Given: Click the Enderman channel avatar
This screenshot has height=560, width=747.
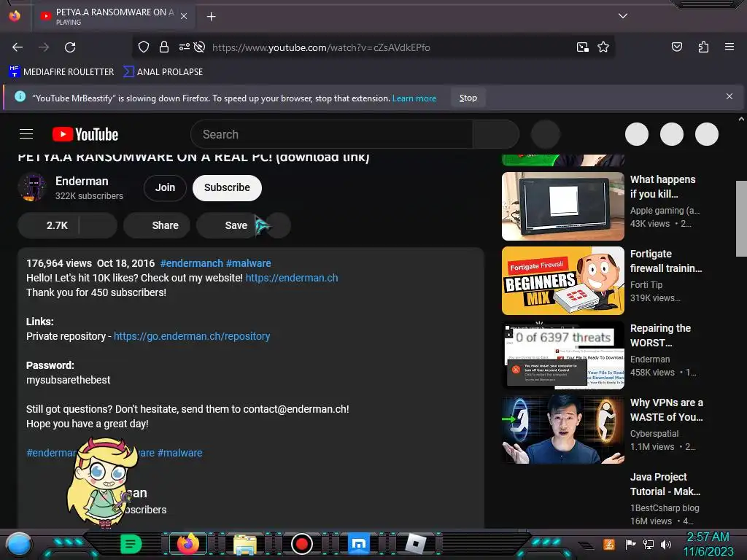Looking at the screenshot, I should [x=32, y=187].
